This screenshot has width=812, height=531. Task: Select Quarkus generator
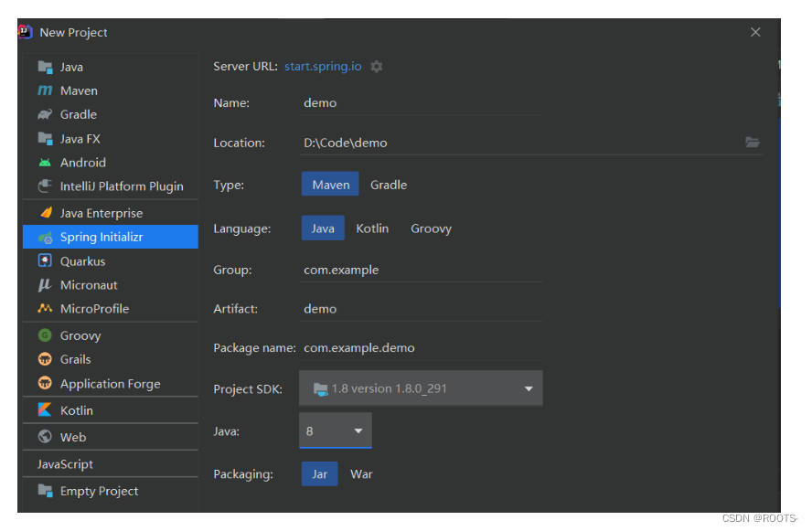(111, 260)
